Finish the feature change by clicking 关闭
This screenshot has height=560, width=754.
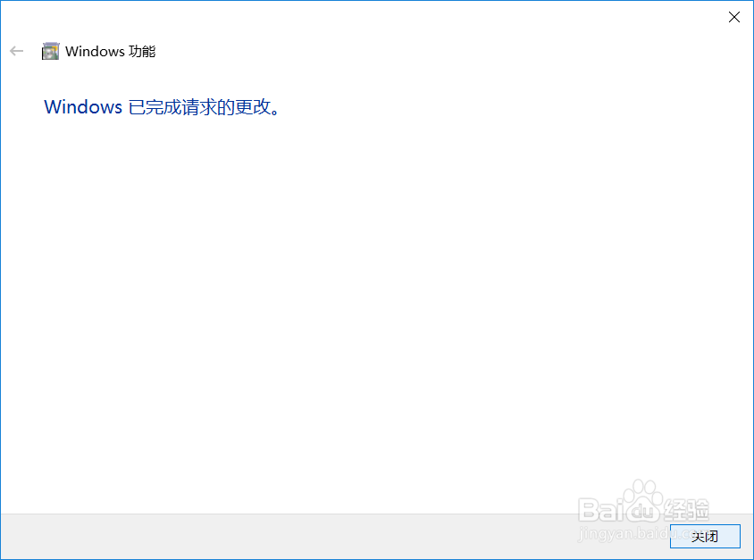point(705,536)
